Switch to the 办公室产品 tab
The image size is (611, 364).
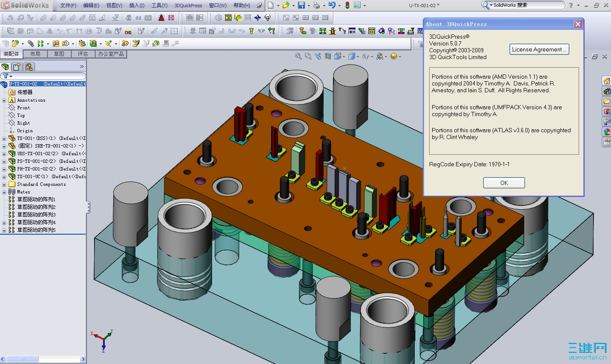[x=111, y=54]
